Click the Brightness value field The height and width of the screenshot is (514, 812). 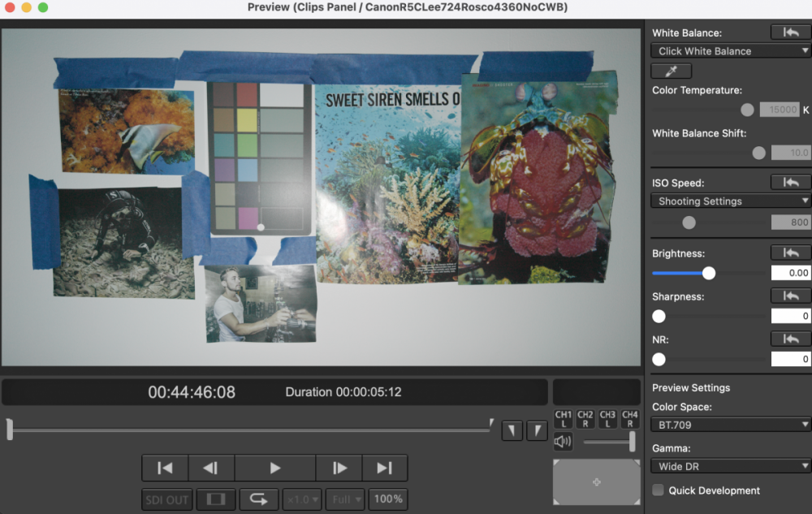point(791,273)
